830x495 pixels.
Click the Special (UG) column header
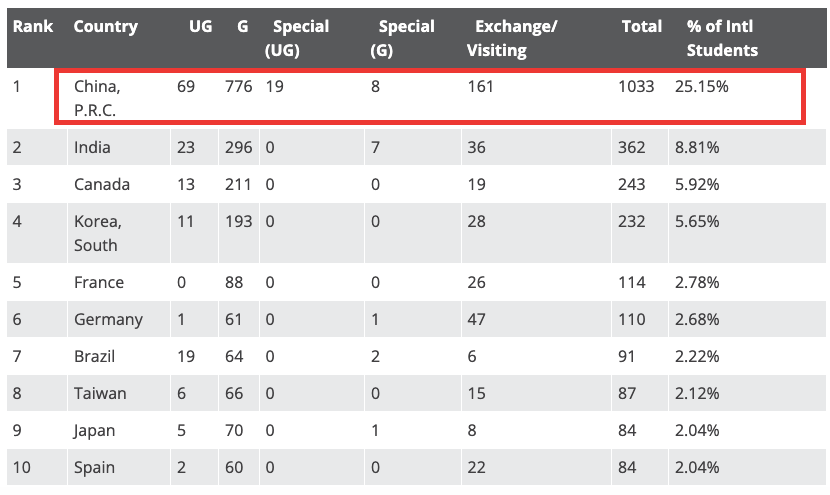click(x=300, y=38)
